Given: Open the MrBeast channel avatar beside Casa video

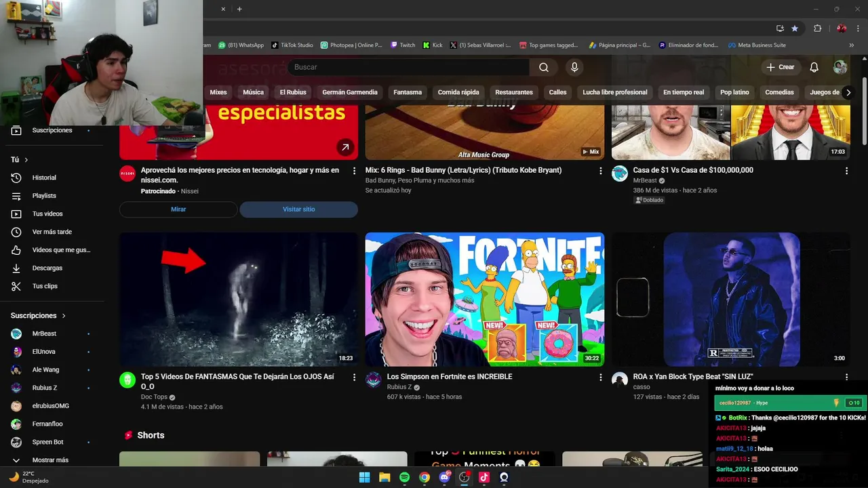Looking at the screenshot, I should click(x=620, y=174).
